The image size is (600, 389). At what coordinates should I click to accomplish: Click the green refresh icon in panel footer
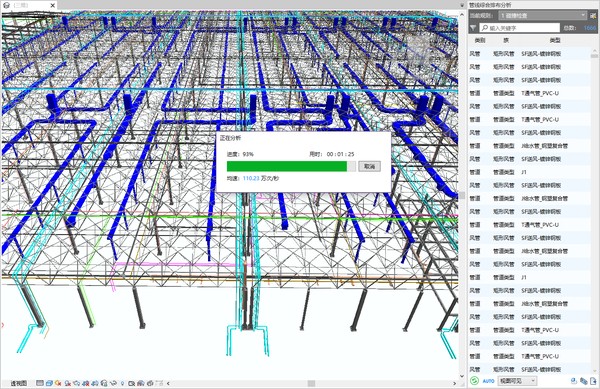coord(474,381)
